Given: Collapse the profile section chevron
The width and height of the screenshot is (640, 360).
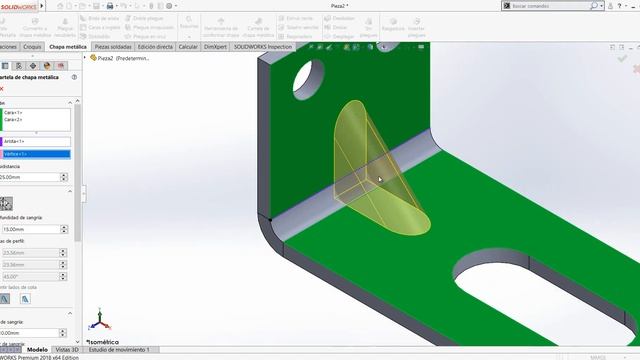Looking at the screenshot, I should pos(70,191).
